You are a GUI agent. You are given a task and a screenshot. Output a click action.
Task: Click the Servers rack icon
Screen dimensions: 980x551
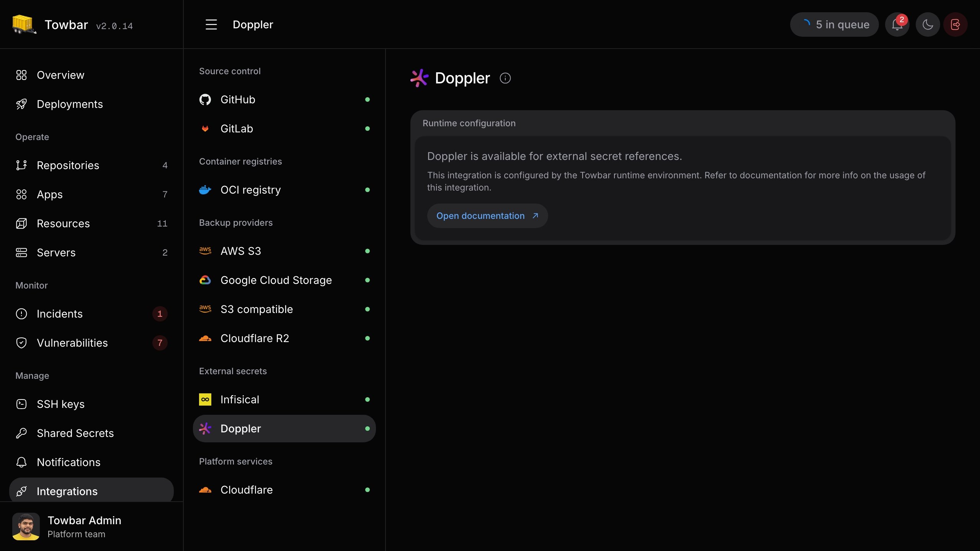(21, 253)
